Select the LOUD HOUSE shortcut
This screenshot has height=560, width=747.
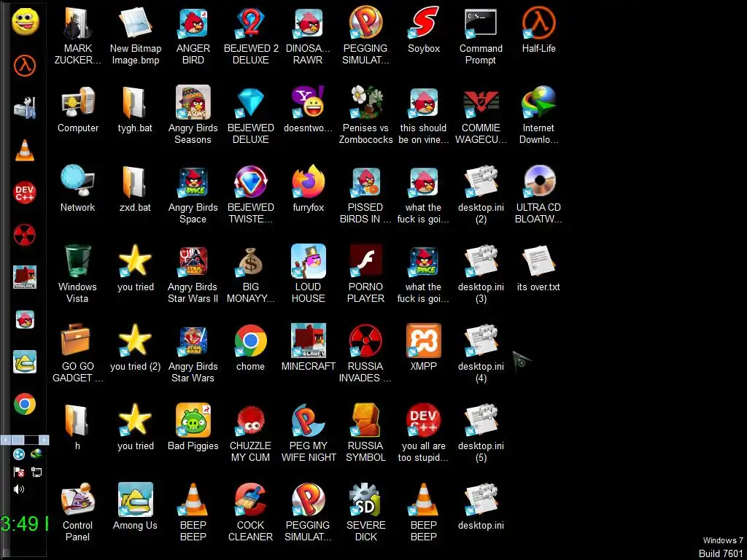(309, 274)
